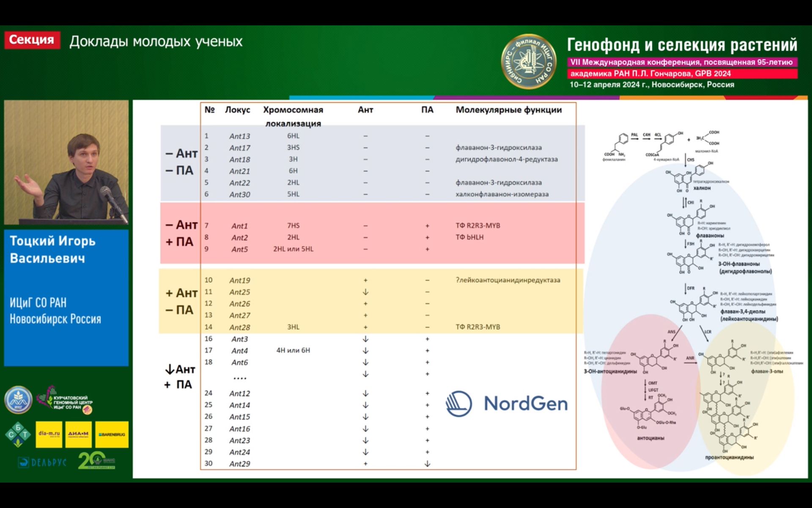Click the Ant28 row in the table
Image resolution: width=812 pixels, height=508 pixels.
pyautogui.click(x=239, y=327)
